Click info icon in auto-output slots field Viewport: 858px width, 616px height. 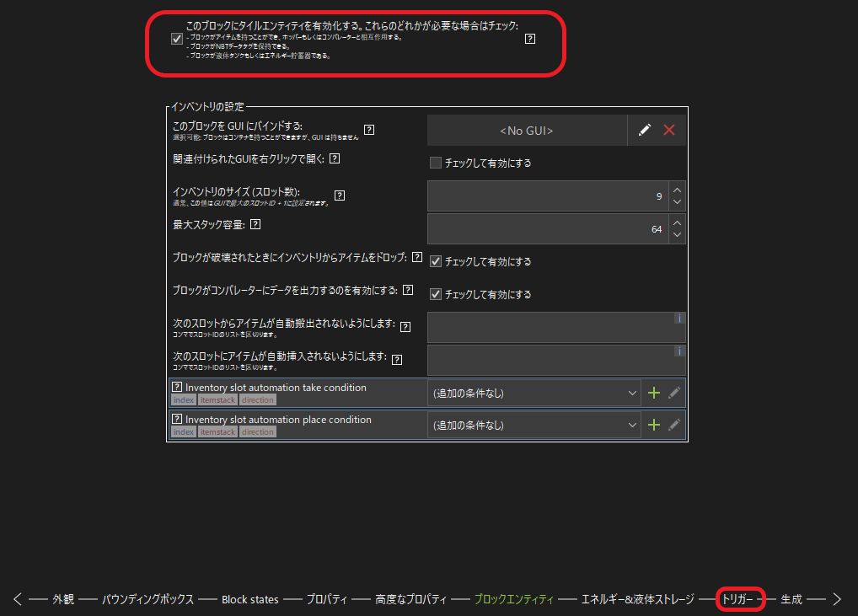pos(679,319)
